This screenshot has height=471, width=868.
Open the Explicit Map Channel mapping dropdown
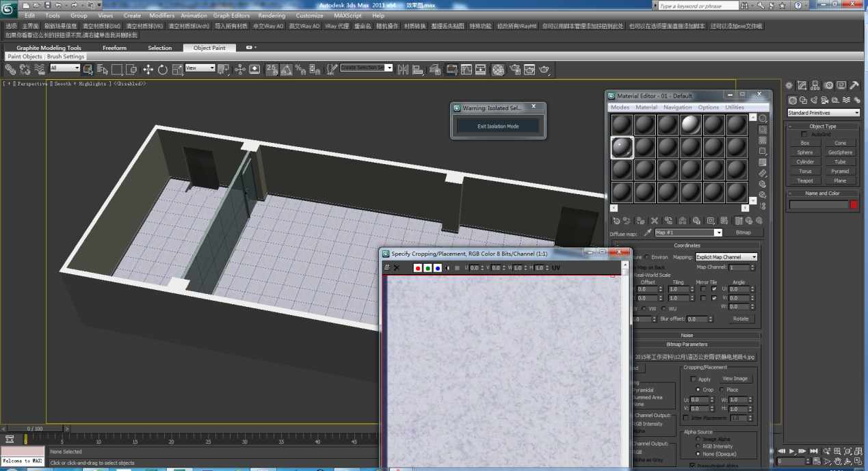pyautogui.click(x=726, y=257)
